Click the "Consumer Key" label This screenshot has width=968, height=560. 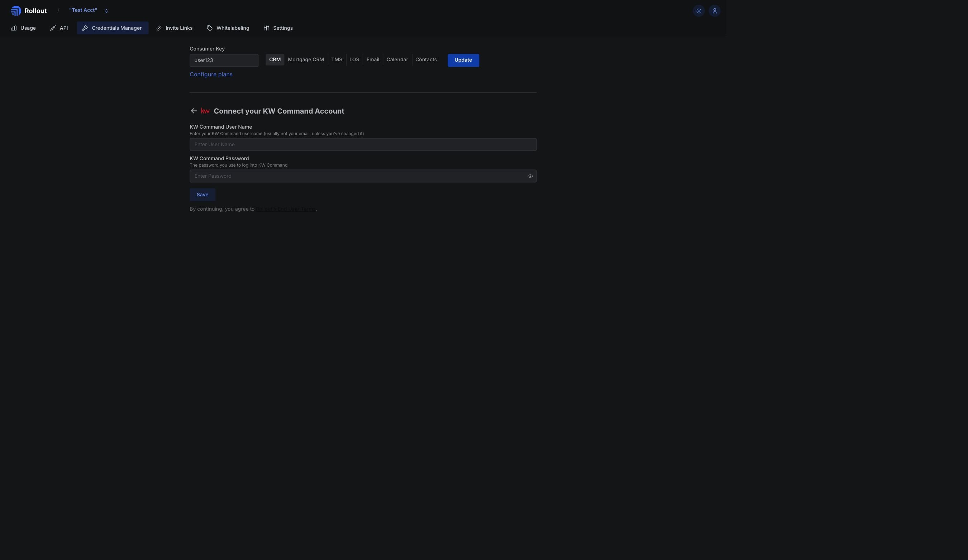click(x=207, y=49)
